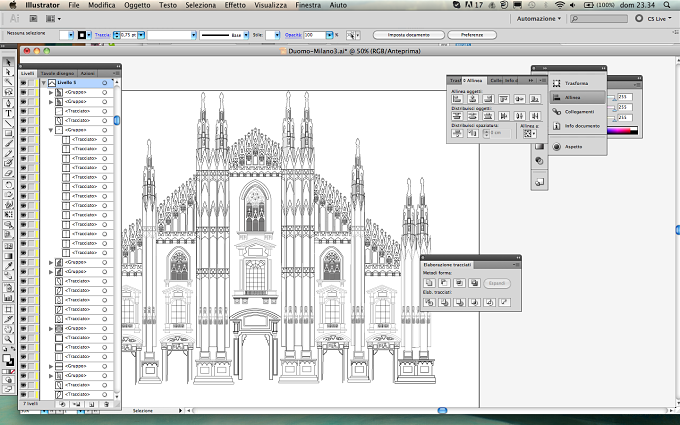Click the Minus Back pathfinder icon
Viewport: 680px width, 425px height.
(x=504, y=302)
